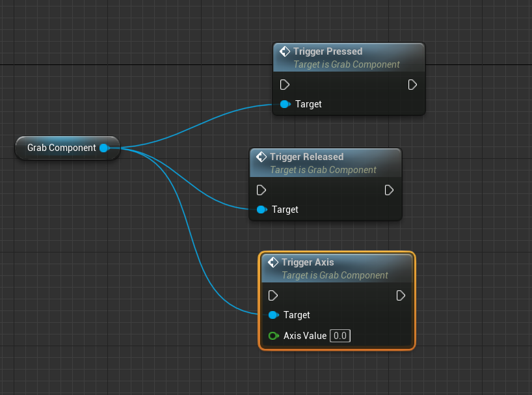532x395 pixels.
Task: Click the Target pin on Trigger Released node
Action: click(x=262, y=210)
